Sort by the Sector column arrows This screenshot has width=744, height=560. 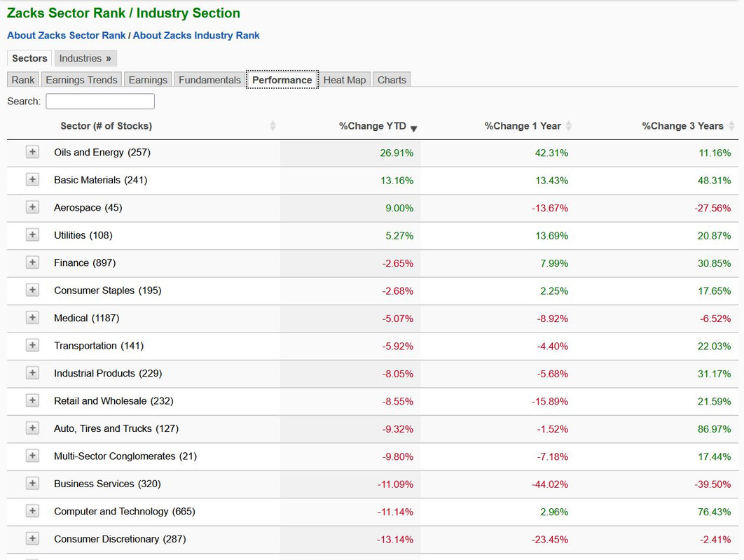pos(273,126)
